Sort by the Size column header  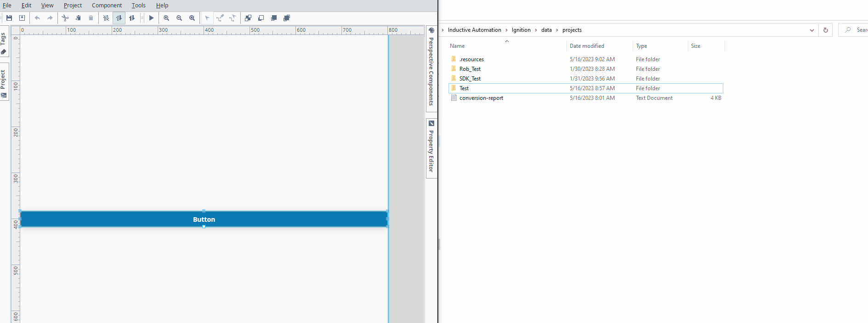coord(706,46)
